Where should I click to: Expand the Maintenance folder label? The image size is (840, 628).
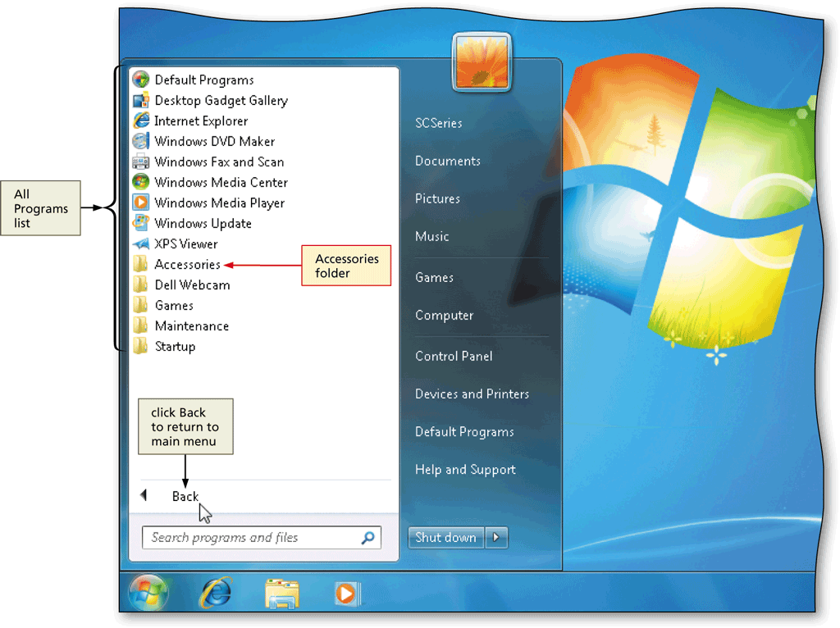click(x=192, y=326)
